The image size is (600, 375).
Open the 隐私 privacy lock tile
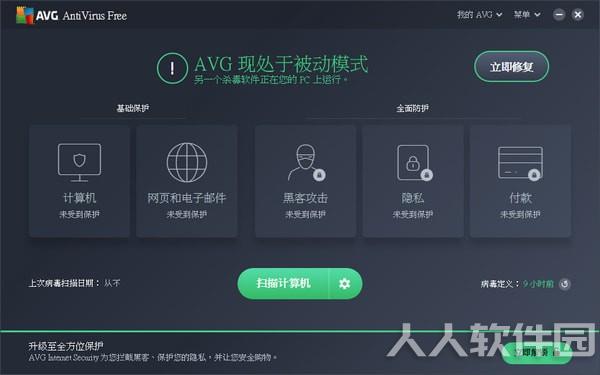(x=413, y=181)
